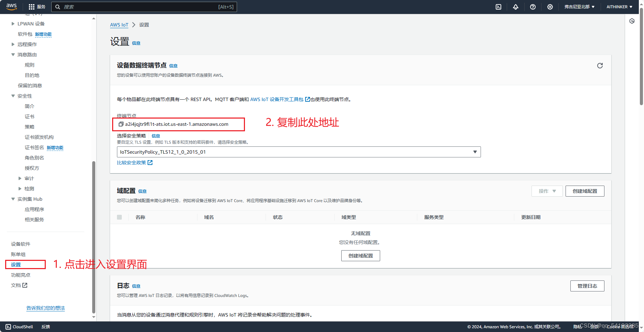Viewport: 644px width, 332px height.
Task: Click the 新增功能 badge beside 软件包
Action: 43,34
